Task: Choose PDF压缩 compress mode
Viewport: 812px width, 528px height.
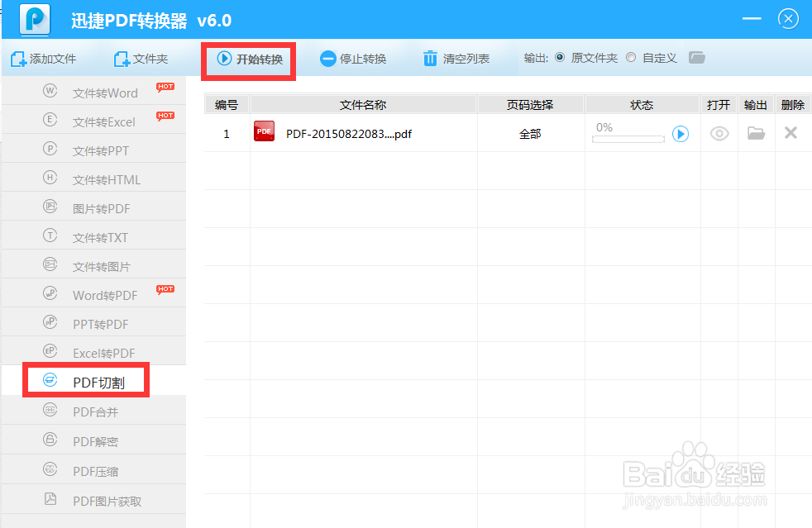Action: click(x=93, y=470)
